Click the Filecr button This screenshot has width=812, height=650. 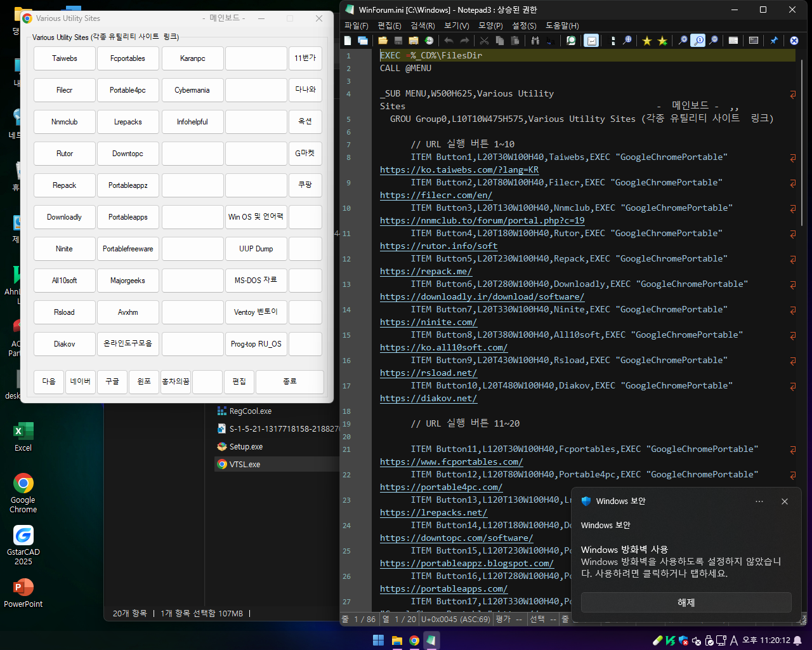65,90
